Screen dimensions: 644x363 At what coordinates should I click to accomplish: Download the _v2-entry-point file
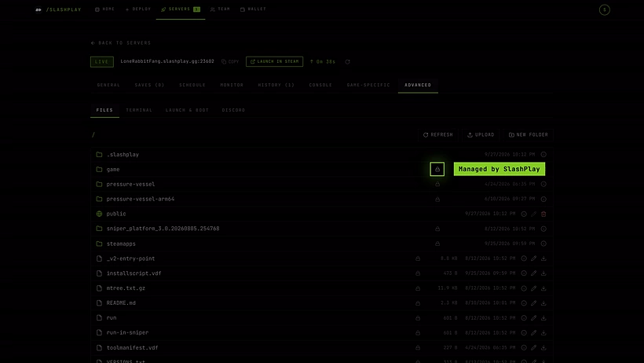pyautogui.click(x=543, y=258)
